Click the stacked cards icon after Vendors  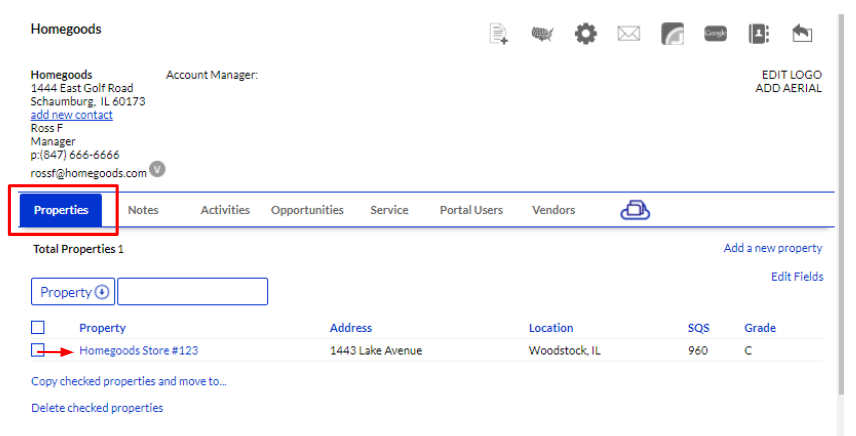click(635, 210)
